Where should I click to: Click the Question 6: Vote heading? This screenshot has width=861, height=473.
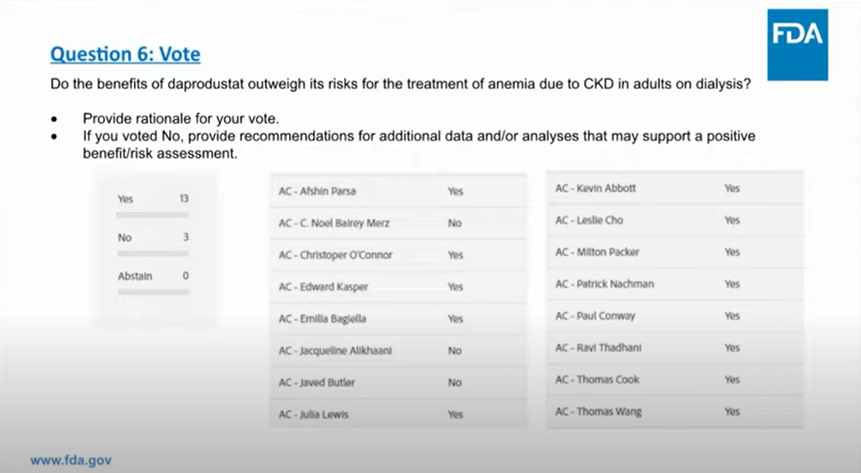pos(131,53)
